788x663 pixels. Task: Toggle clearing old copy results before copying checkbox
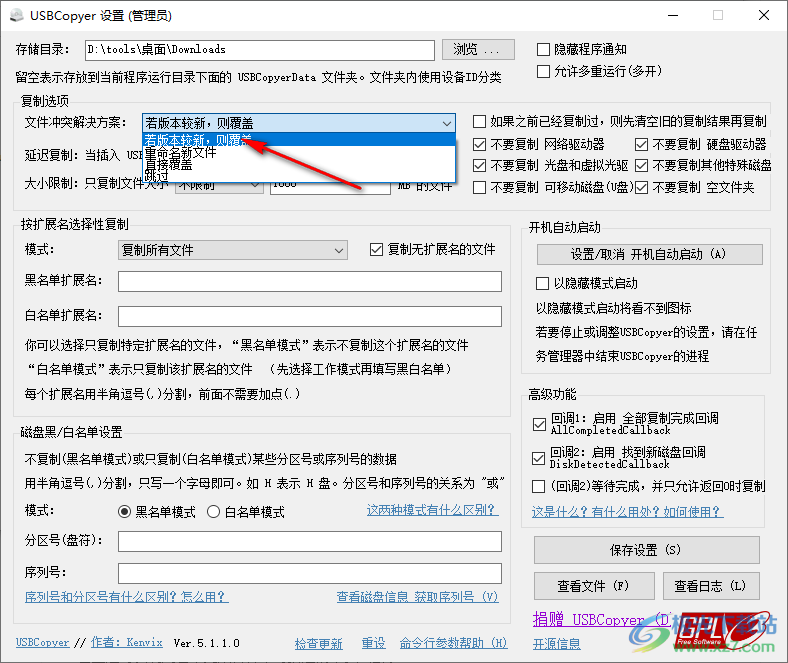pyautogui.click(x=479, y=122)
